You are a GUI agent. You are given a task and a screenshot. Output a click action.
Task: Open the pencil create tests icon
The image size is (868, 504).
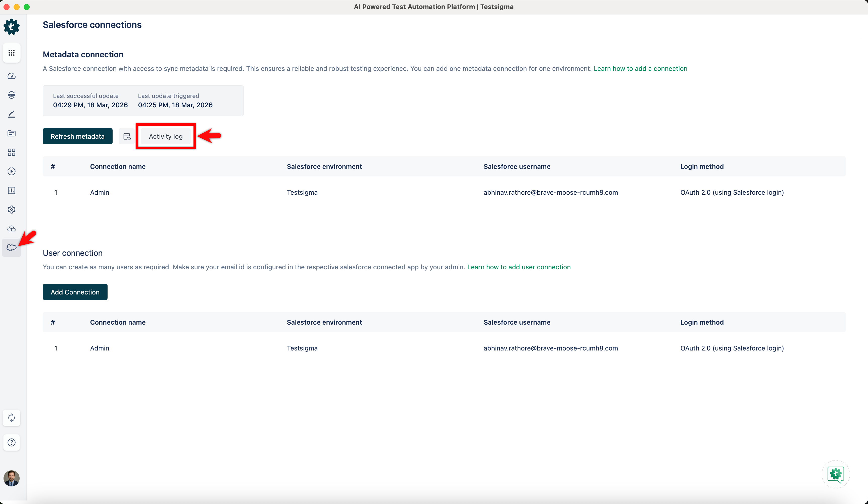[11, 114]
